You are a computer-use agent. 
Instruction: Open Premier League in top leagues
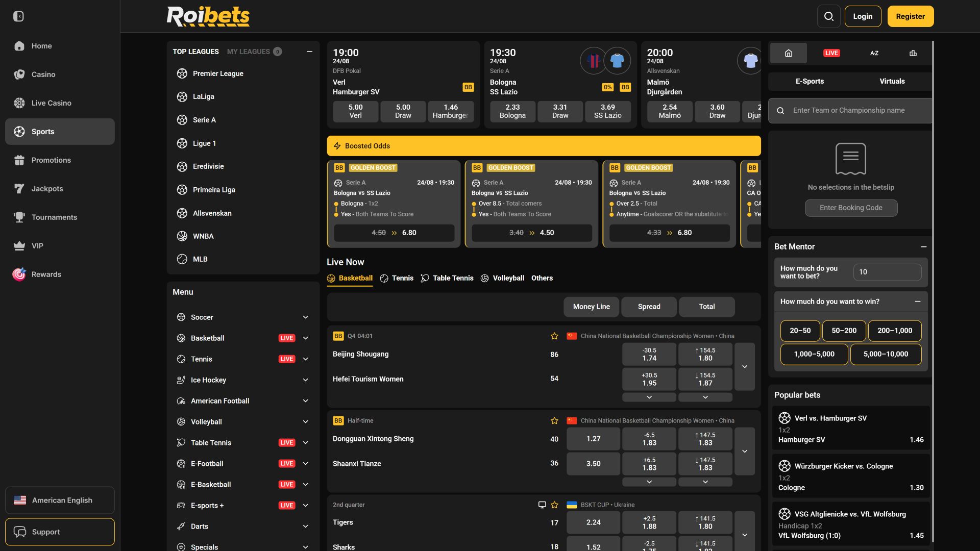coord(243,73)
